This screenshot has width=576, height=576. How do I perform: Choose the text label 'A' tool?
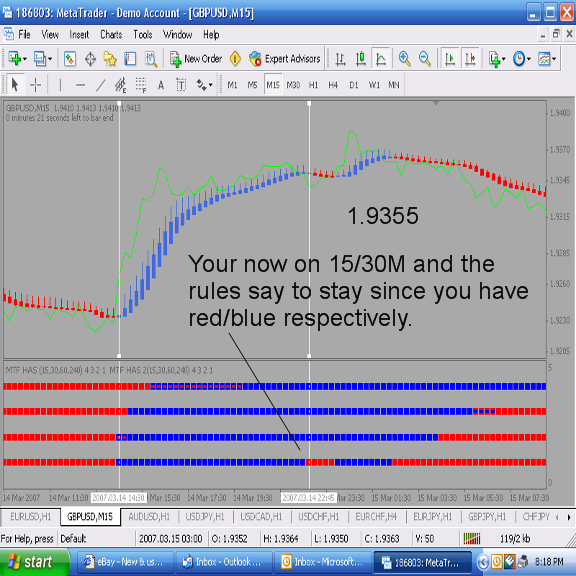tap(161, 85)
